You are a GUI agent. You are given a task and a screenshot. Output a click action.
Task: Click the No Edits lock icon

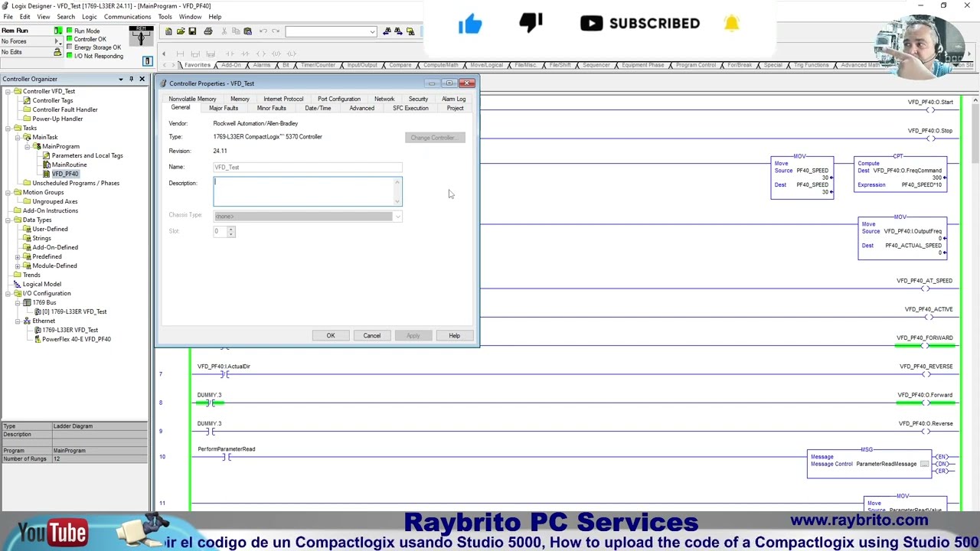click(57, 51)
